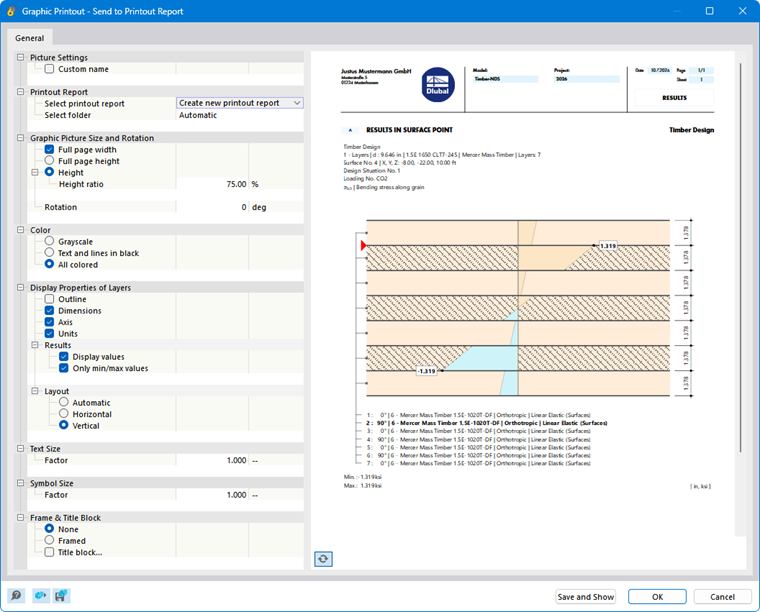Click the OK button
The image size is (760, 612).
[x=657, y=597]
